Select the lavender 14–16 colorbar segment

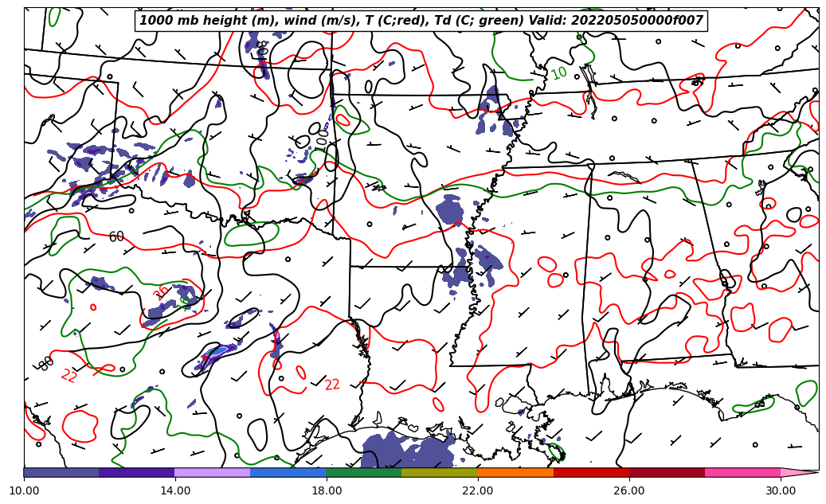[x=213, y=472]
